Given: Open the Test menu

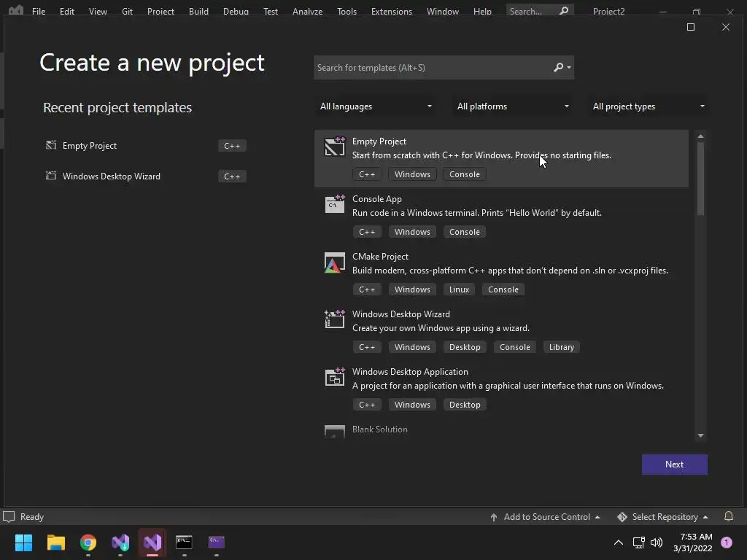Looking at the screenshot, I should 271,11.
